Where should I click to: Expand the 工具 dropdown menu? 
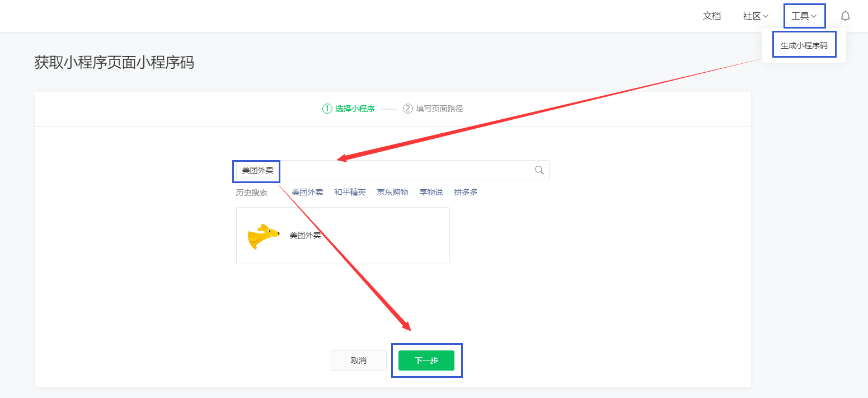pos(804,16)
